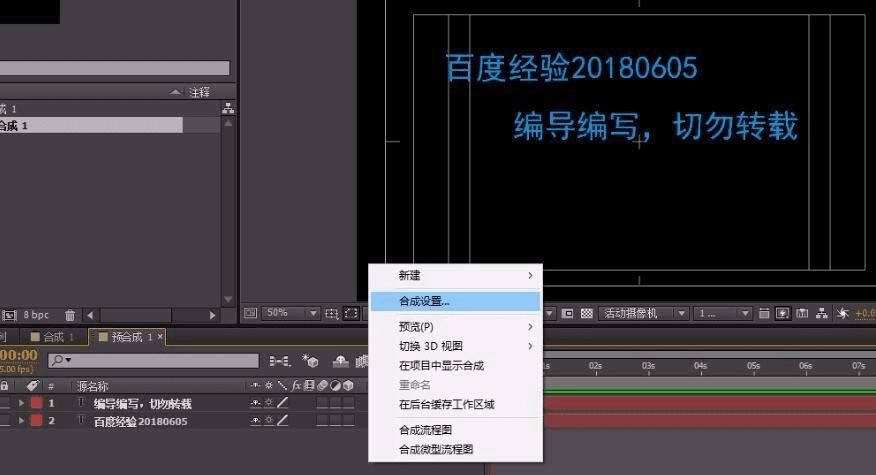This screenshot has width=876, height=475.
Task: Toggle the shy switch on layer 1
Action: [255, 403]
